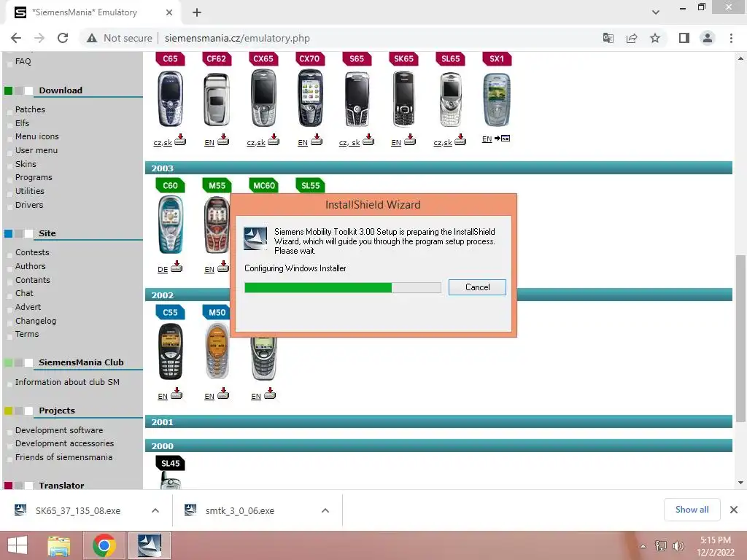Click the SK65_37_135_08.exe download item
The image size is (747, 560).
[x=78, y=510]
